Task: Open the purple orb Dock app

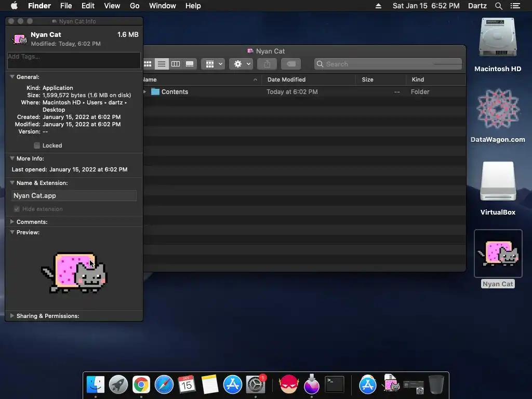Action: coord(312,384)
